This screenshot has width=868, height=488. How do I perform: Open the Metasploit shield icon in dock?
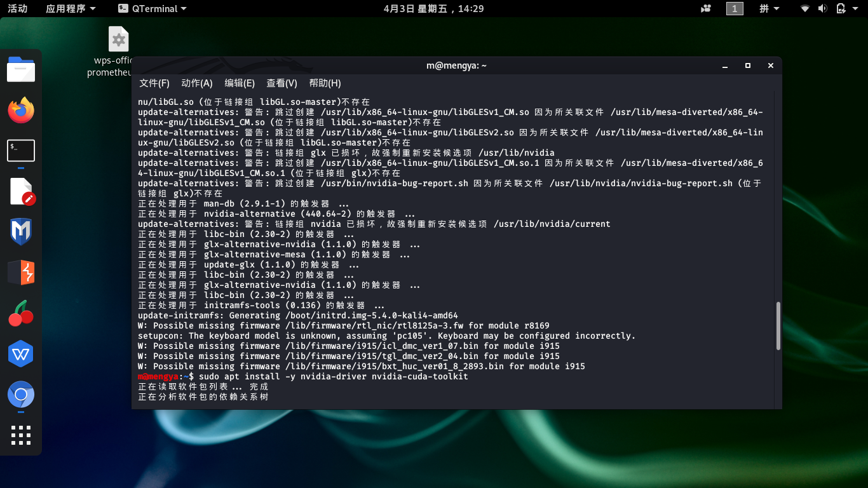click(21, 231)
